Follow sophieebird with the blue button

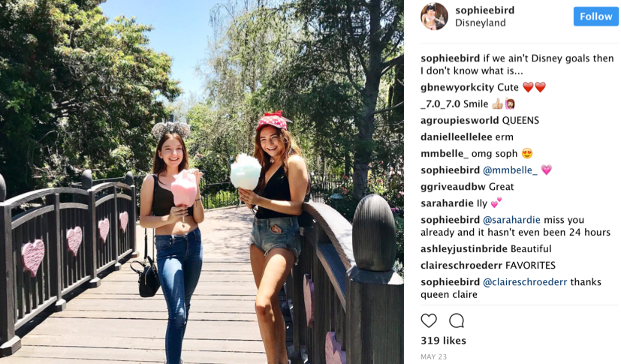coord(595,17)
